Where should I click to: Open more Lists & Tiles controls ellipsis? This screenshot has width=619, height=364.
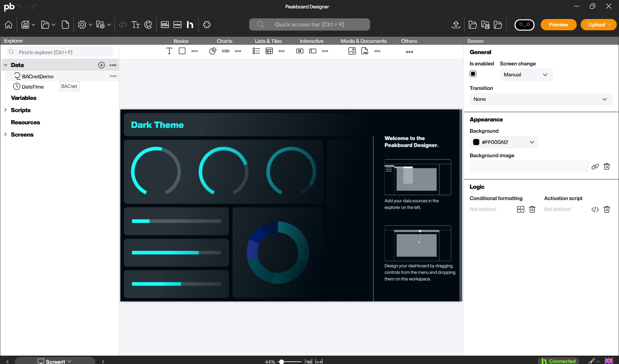click(281, 51)
